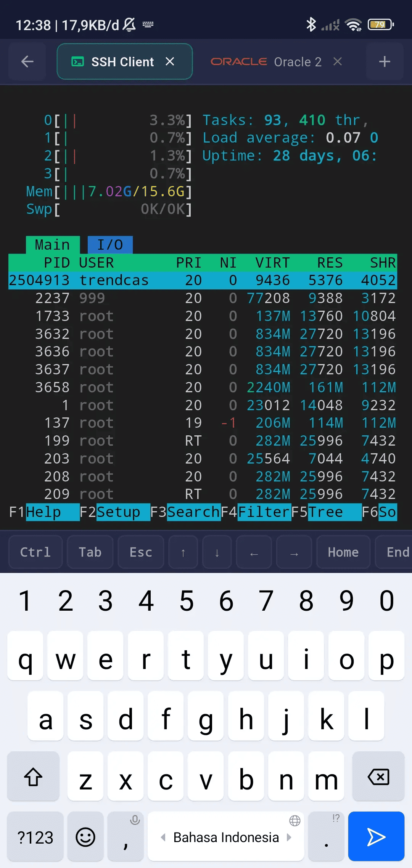Tap the Bahasa Indonesia space bar
The image size is (412, 868).
[226, 837]
